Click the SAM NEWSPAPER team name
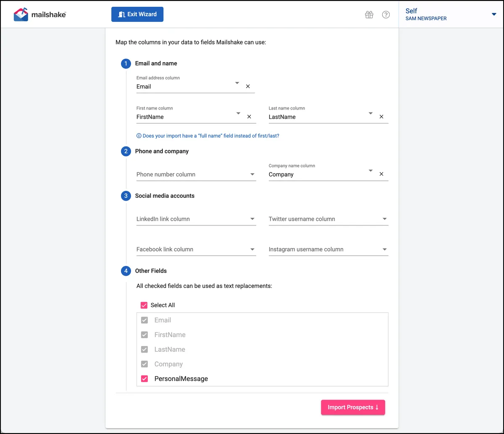Viewport: 504px width, 434px height. [426, 18]
